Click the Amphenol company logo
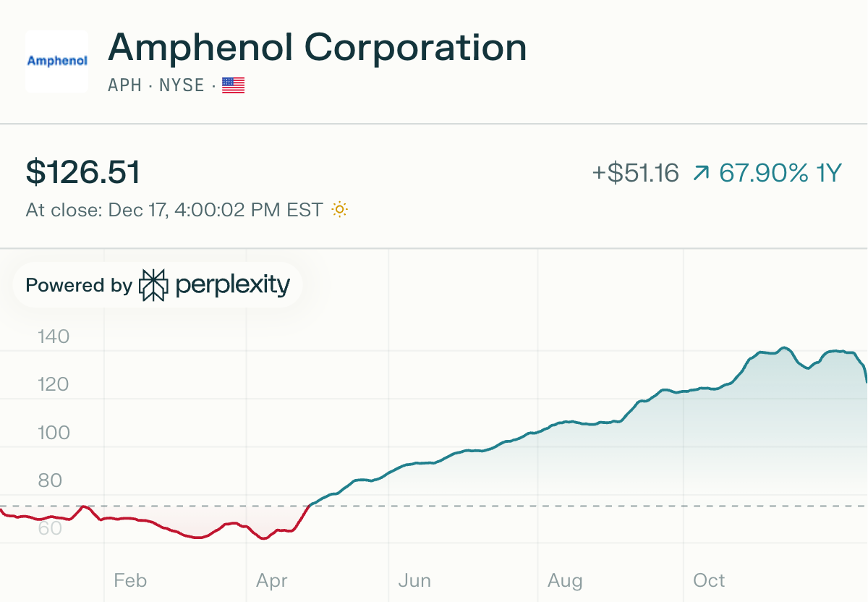 pyautogui.click(x=56, y=61)
